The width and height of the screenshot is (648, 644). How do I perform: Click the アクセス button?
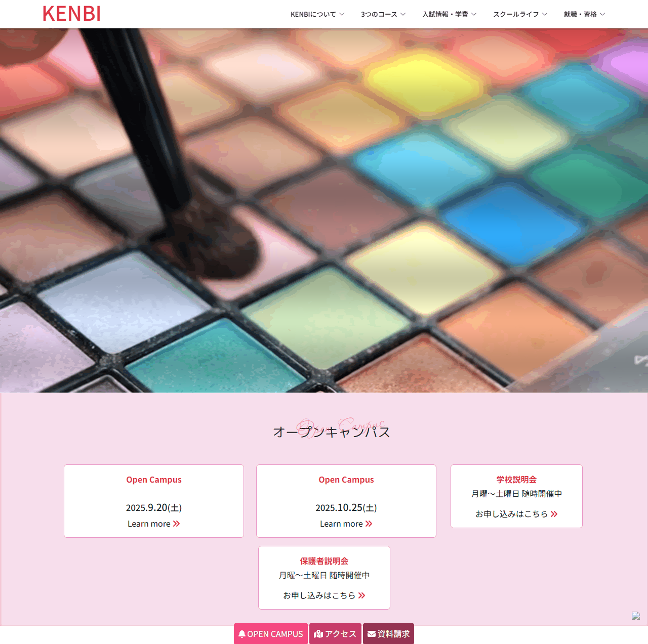point(335,633)
